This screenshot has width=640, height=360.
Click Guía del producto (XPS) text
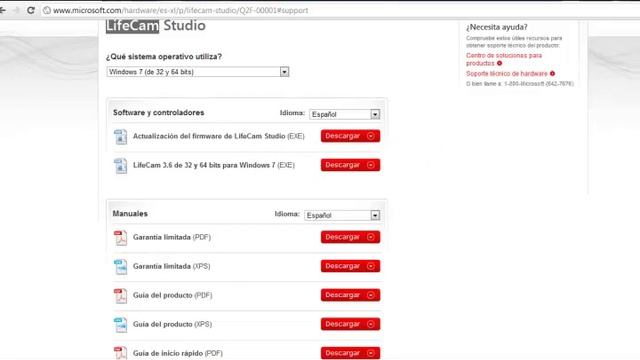tap(172, 324)
